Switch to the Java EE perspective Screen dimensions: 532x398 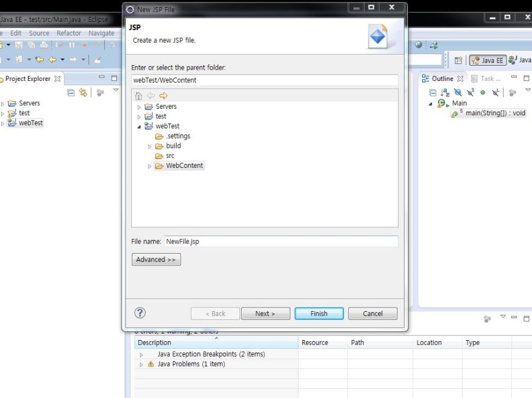(x=488, y=60)
